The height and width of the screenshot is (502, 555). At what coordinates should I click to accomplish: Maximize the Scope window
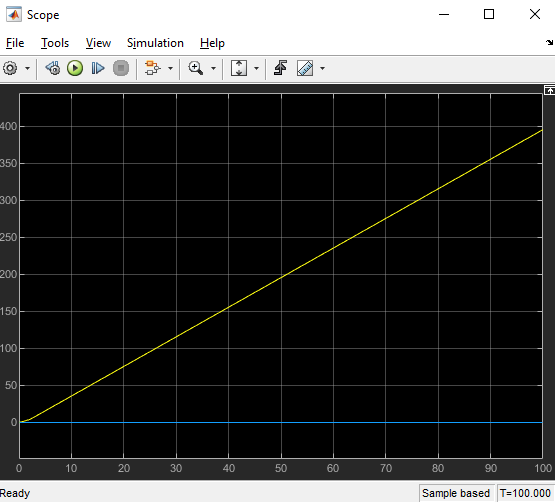point(489,15)
